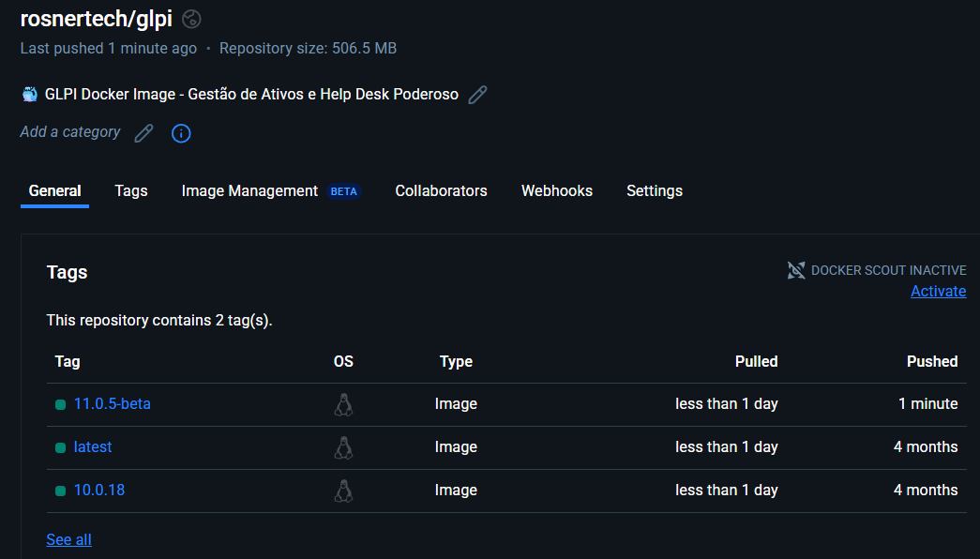Open the Tags tab
This screenshot has height=559, width=980.
click(131, 190)
